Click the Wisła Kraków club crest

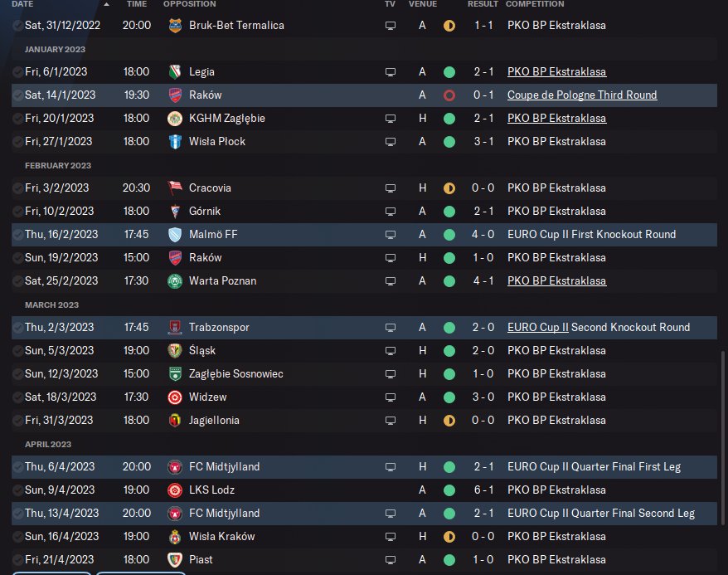[x=174, y=537]
